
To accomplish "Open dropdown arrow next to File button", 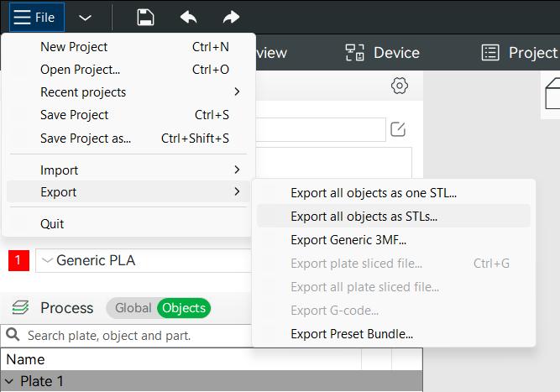I will pyautogui.click(x=85, y=18).
